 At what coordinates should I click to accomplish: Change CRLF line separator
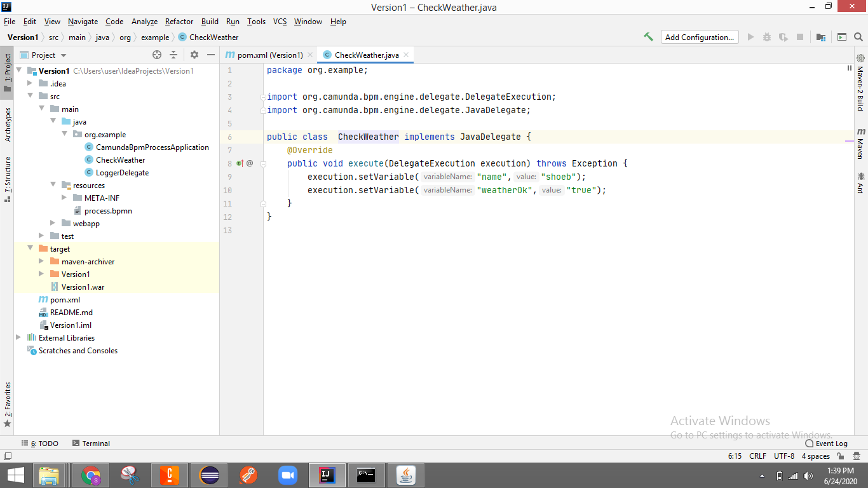coord(758,456)
